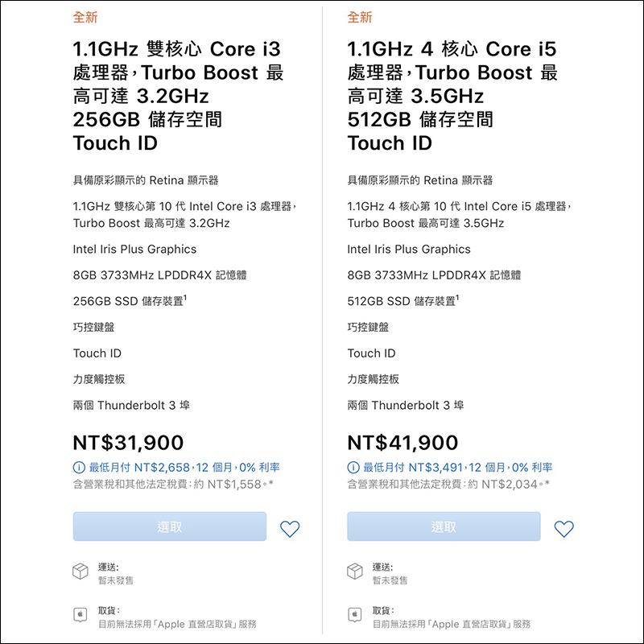
Task: Click the Apple Store pickup icon for Core i5
Action: [355, 616]
